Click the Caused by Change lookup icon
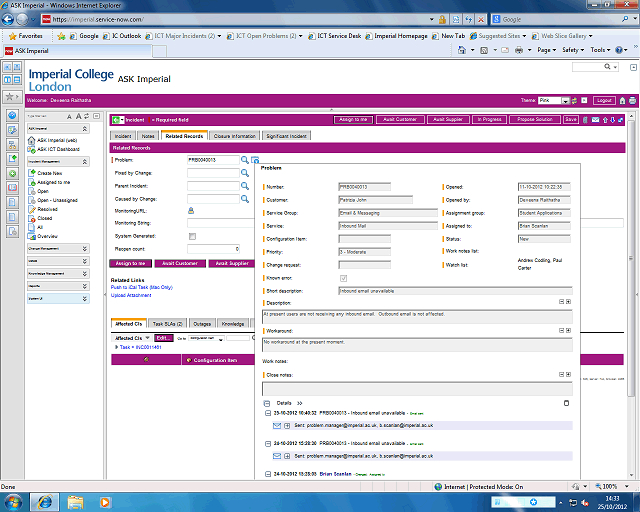This screenshot has height=512, width=640. (245, 198)
